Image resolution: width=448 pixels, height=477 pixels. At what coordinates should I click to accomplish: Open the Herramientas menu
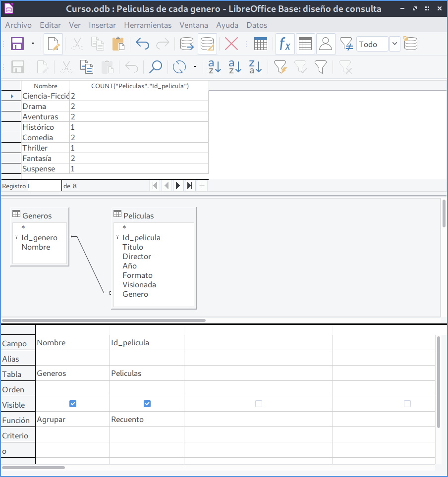[148, 25]
